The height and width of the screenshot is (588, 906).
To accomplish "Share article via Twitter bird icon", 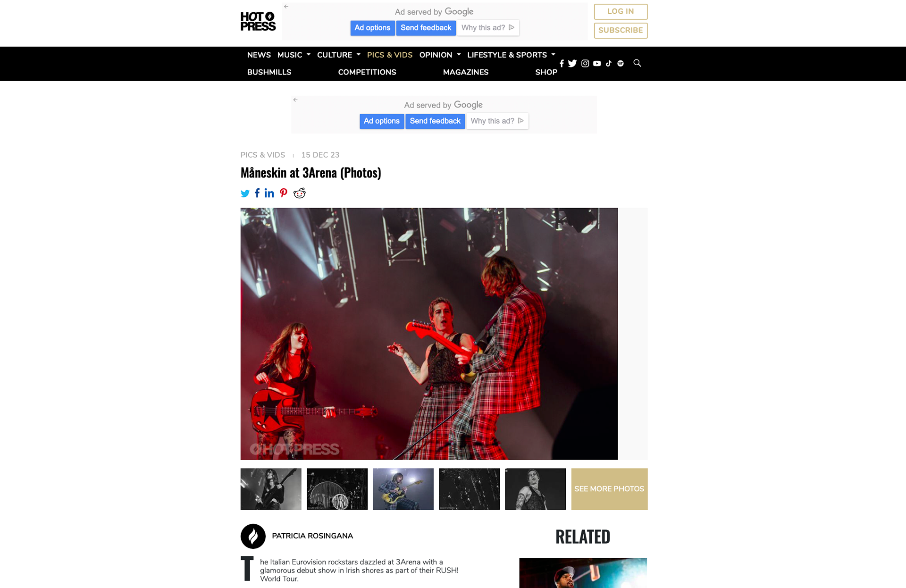I will coord(245,193).
